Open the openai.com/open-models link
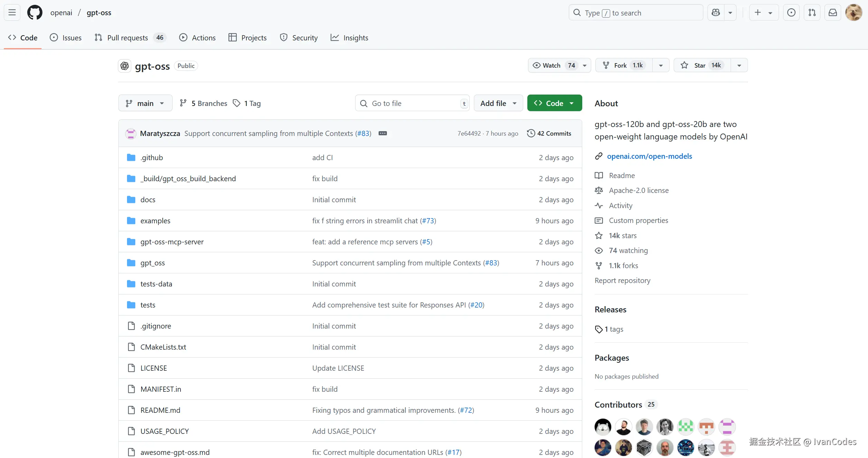This screenshot has width=868, height=458. [x=649, y=156]
